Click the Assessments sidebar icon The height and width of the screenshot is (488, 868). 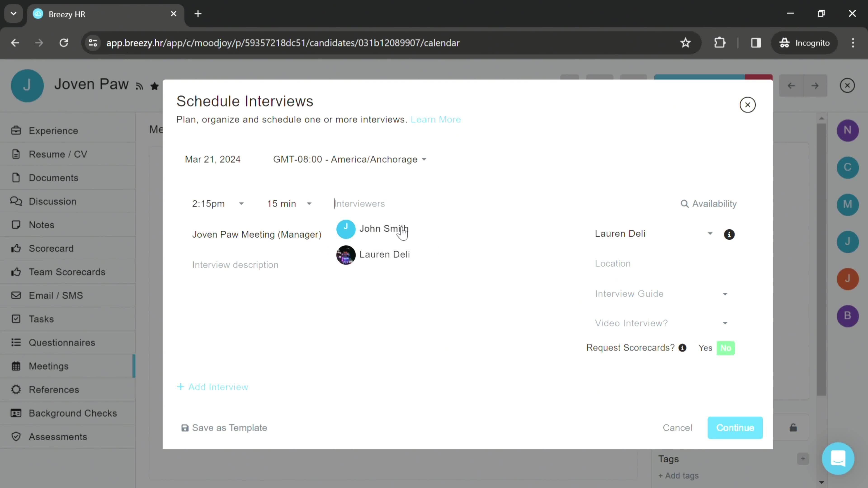point(15,436)
